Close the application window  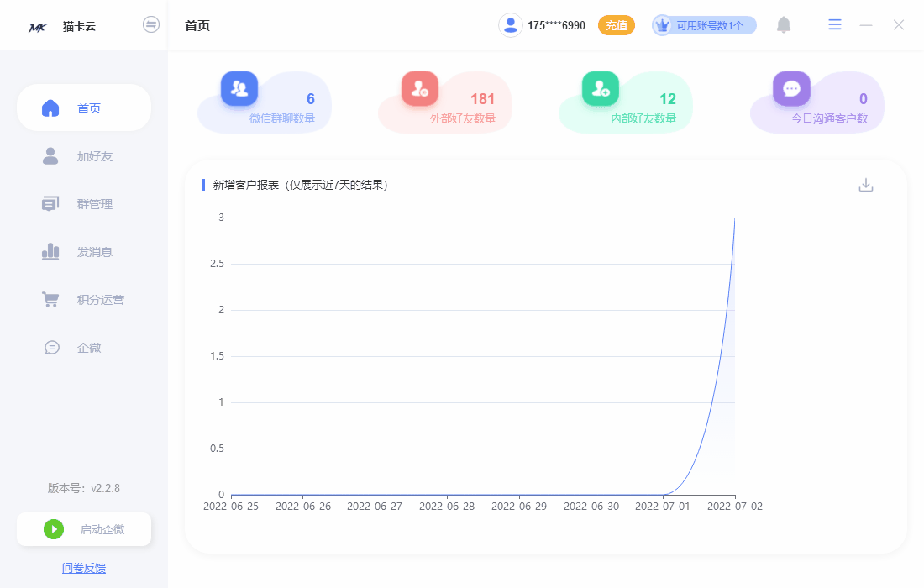pos(898,24)
